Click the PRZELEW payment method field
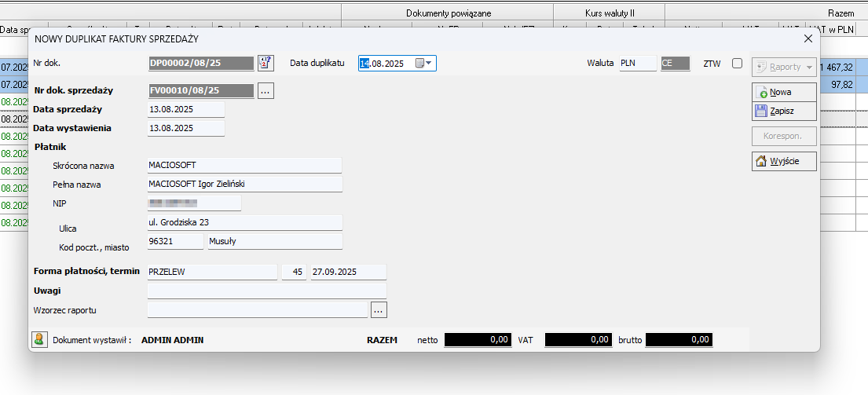 coord(212,272)
